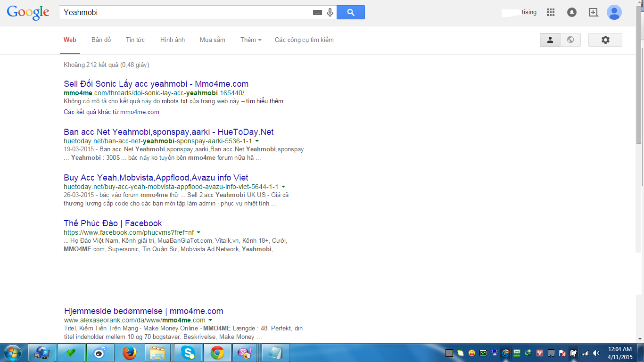
Task: Open Action Center flag tray icon
Action: [562, 353]
